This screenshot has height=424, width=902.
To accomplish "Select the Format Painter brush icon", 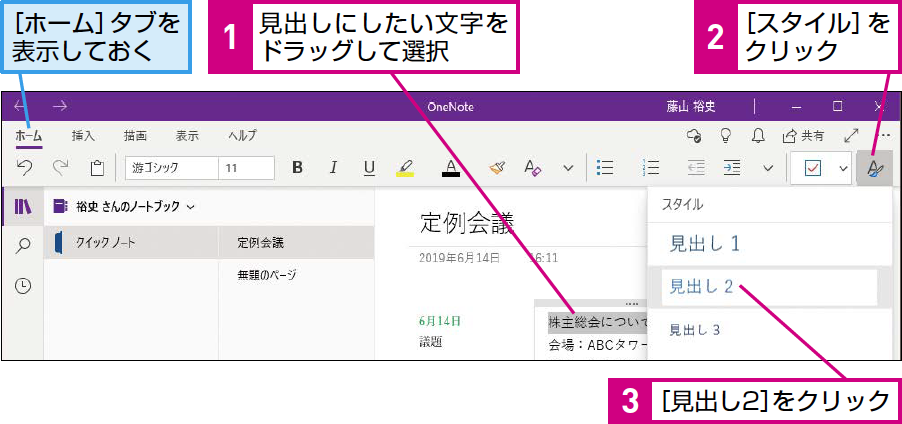I will [497, 167].
